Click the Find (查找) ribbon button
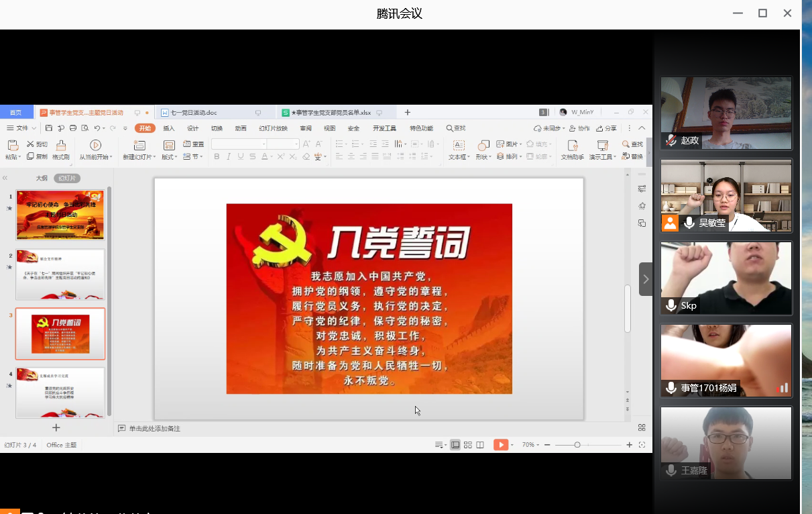The width and height of the screenshot is (812, 514). point(632,144)
